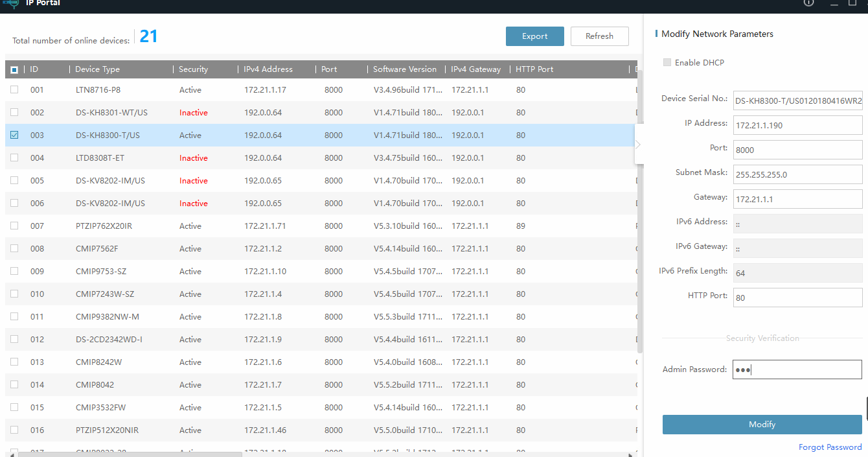Click the info icon in title bar

808,3
